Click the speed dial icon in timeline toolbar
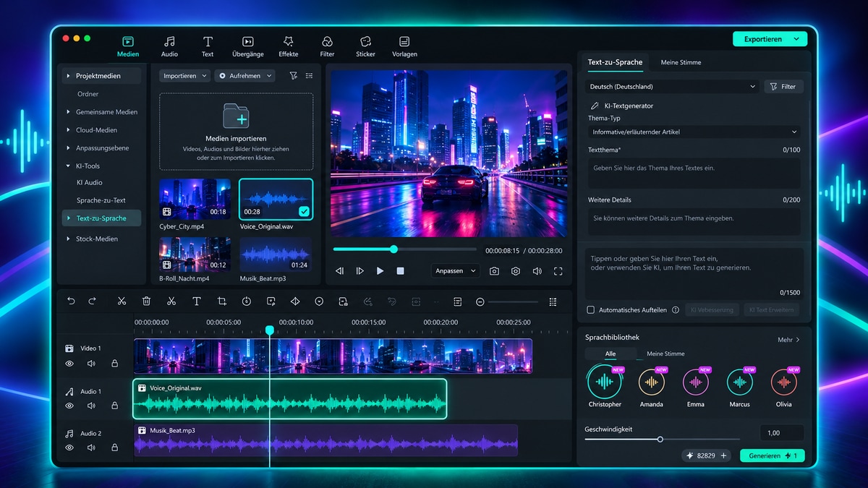 click(x=247, y=301)
